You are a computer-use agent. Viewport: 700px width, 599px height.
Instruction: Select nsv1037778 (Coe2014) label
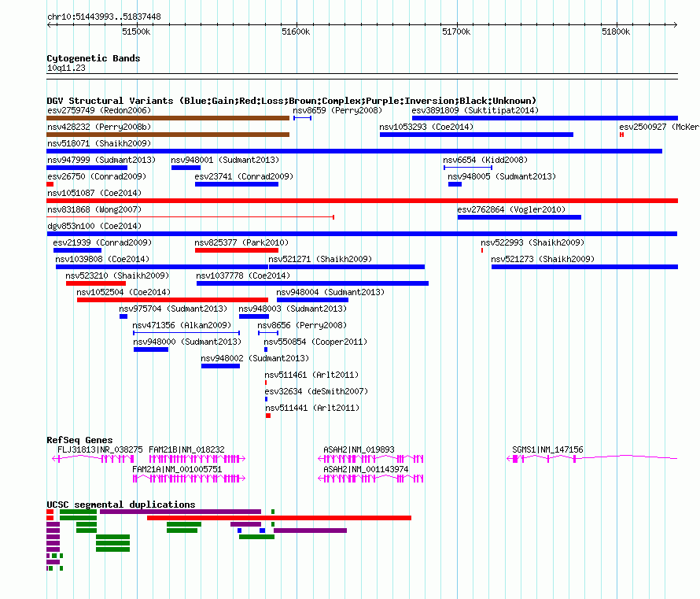[243, 275]
